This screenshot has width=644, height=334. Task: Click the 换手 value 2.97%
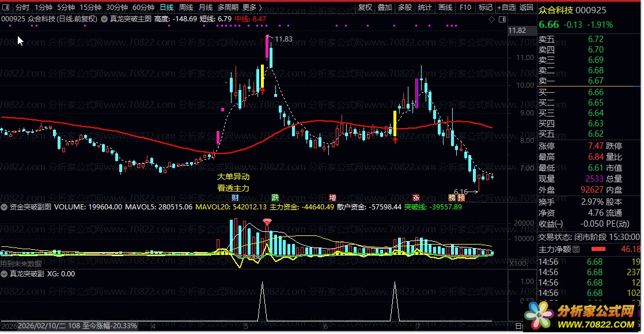593,202
